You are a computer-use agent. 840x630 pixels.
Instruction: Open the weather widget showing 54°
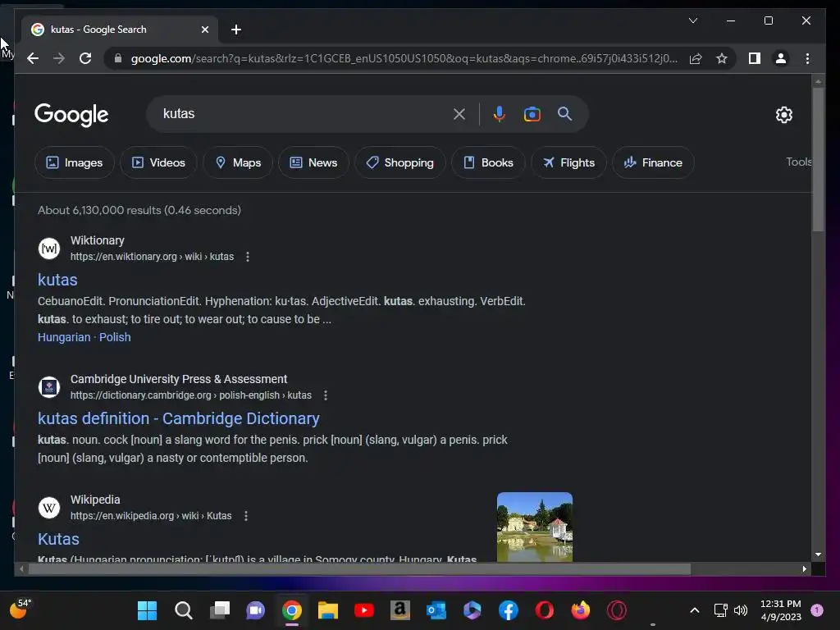(21, 609)
